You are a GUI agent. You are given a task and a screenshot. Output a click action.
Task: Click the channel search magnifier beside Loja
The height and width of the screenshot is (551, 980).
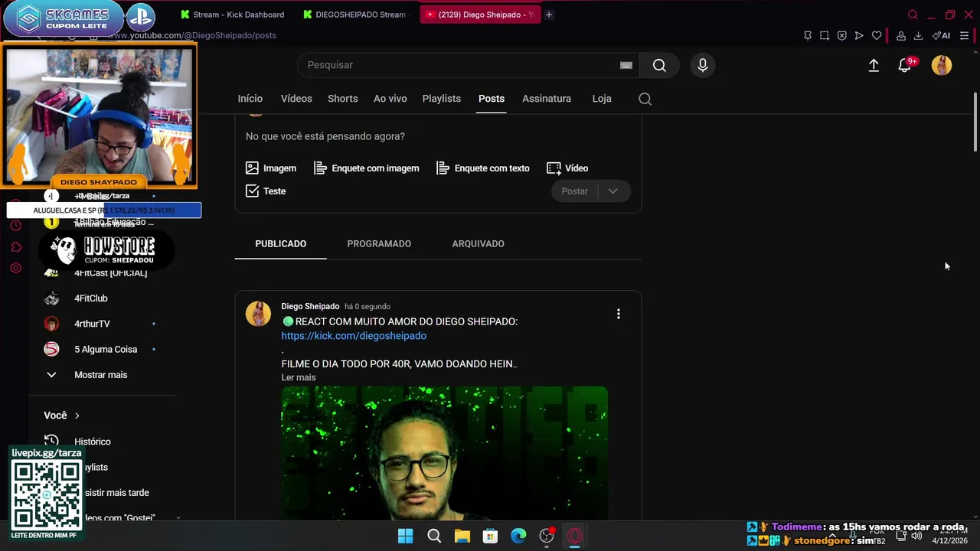[x=645, y=99]
